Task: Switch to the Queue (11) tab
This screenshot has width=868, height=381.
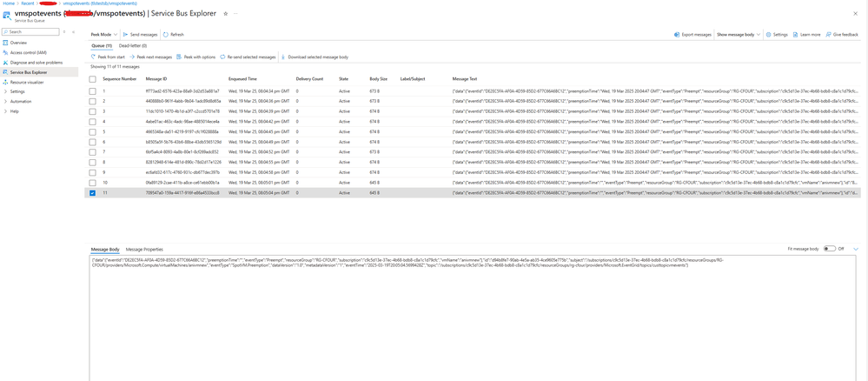Action: pos(102,45)
